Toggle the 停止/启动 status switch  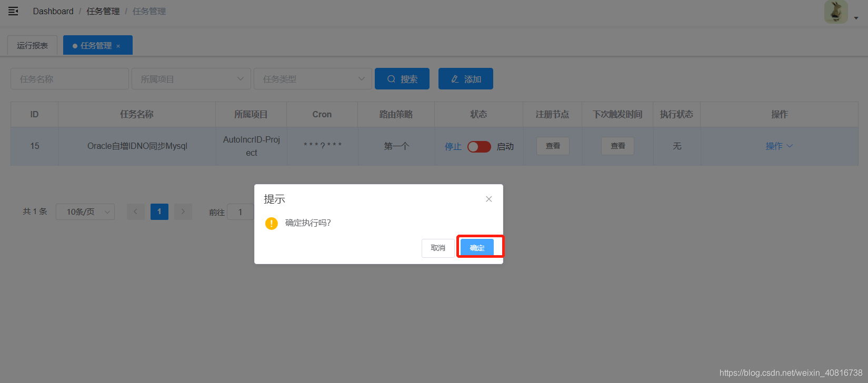tap(479, 146)
